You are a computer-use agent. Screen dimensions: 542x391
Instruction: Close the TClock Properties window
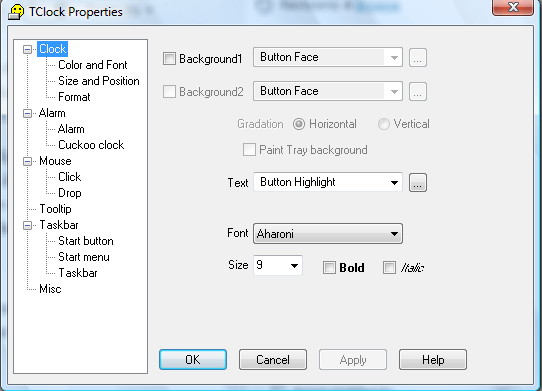point(513,7)
